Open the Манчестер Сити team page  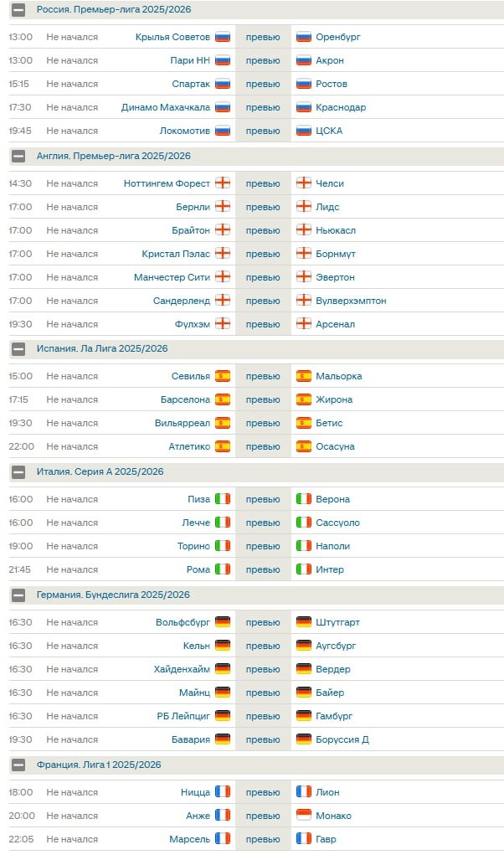[x=172, y=277]
